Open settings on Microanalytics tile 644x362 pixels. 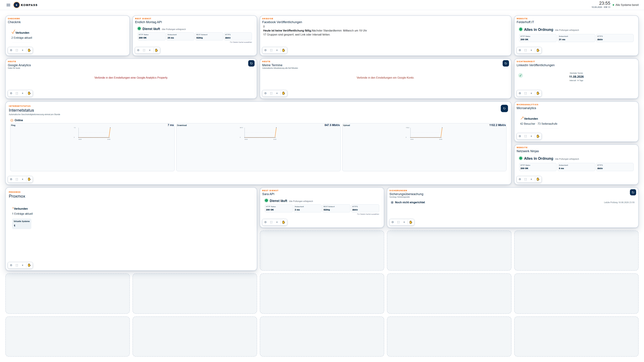[520, 136]
